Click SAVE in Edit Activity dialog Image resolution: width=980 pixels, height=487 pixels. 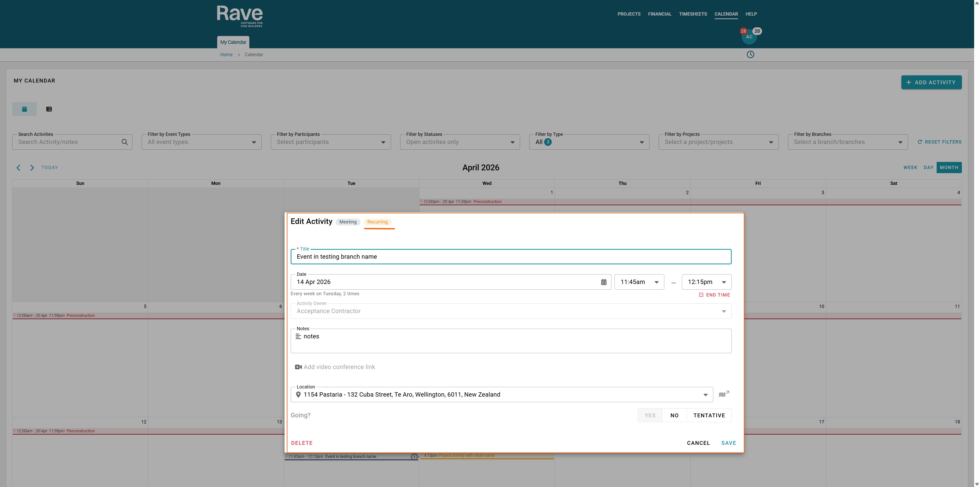click(x=728, y=443)
